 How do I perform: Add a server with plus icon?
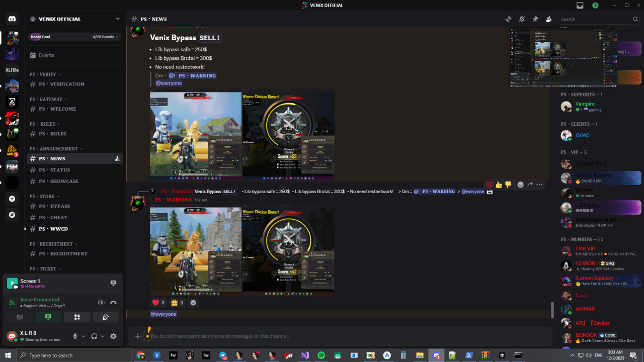point(12,199)
